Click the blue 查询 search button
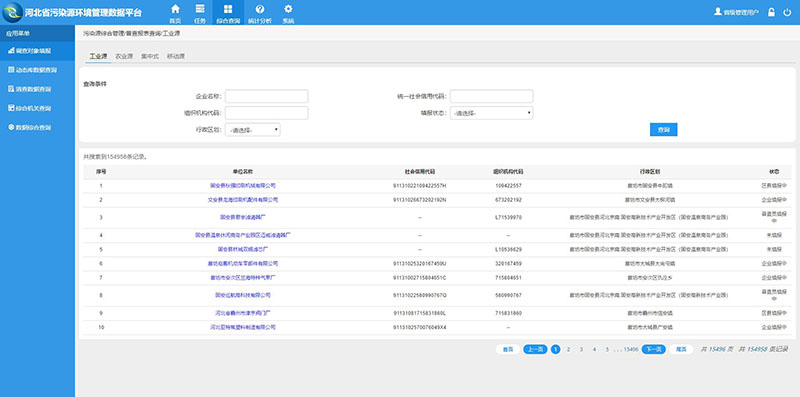 click(663, 130)
